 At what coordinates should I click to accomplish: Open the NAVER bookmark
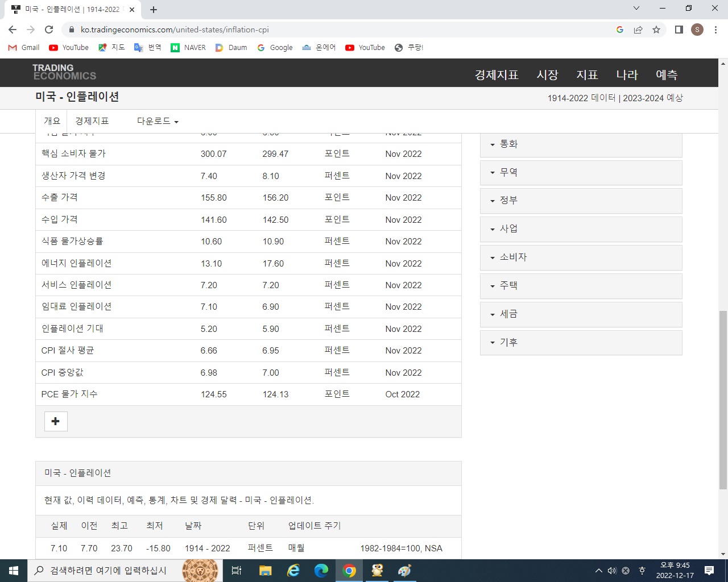188,48
